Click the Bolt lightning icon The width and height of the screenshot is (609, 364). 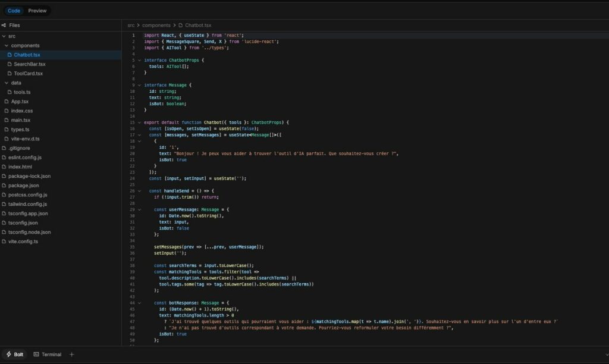pos(8,354)
